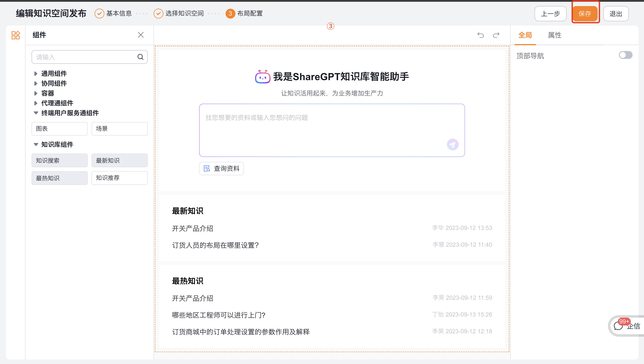Click the ShareGPT robot avatar
This screenshot has width=644, height=364.
tap(262, 77)
